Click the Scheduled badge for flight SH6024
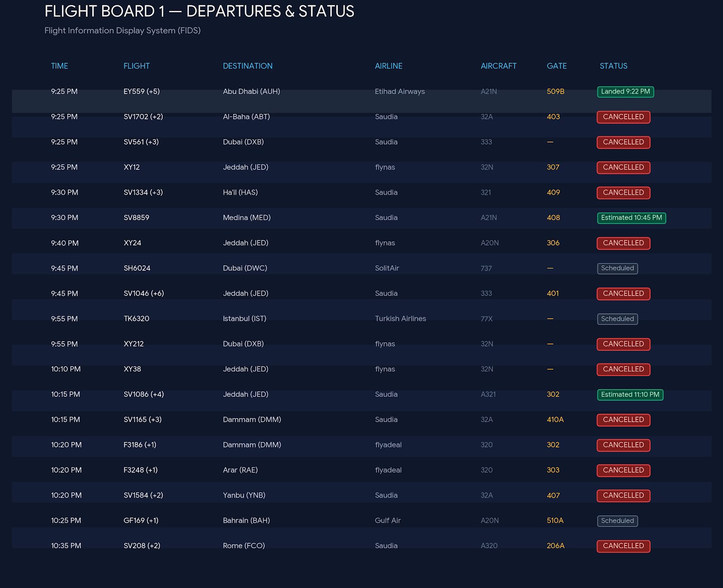 click(617, 268)
